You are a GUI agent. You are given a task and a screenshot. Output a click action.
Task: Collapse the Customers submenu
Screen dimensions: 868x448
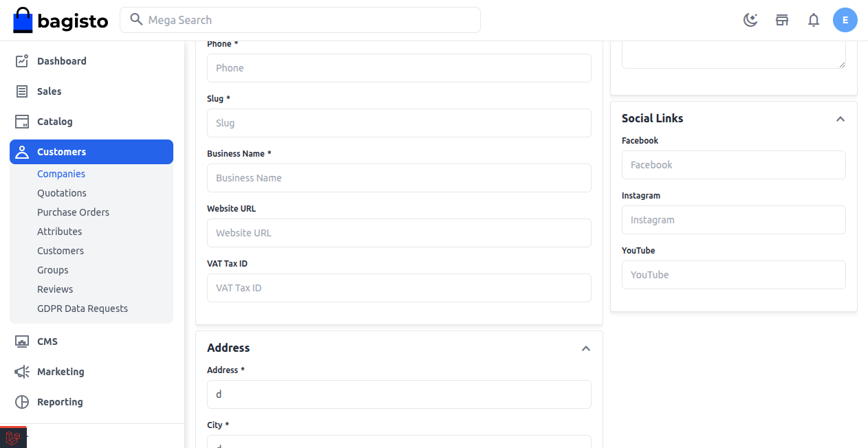pos(61,151)
